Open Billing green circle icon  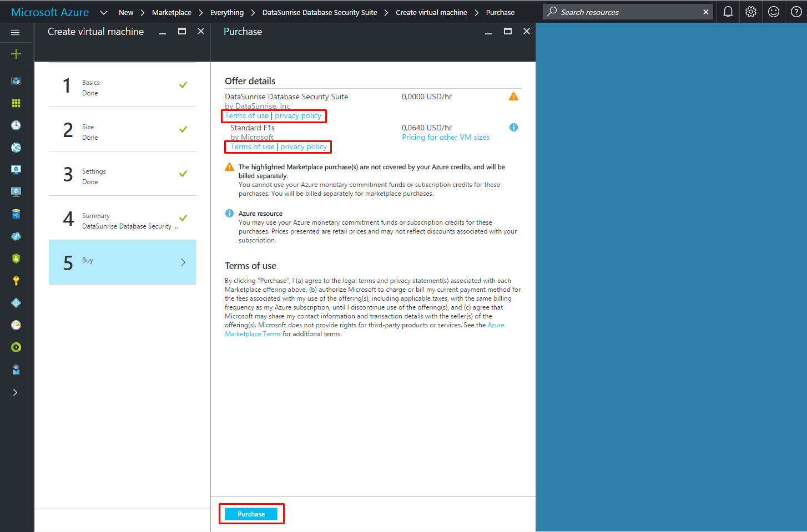[x=16, y=347]
